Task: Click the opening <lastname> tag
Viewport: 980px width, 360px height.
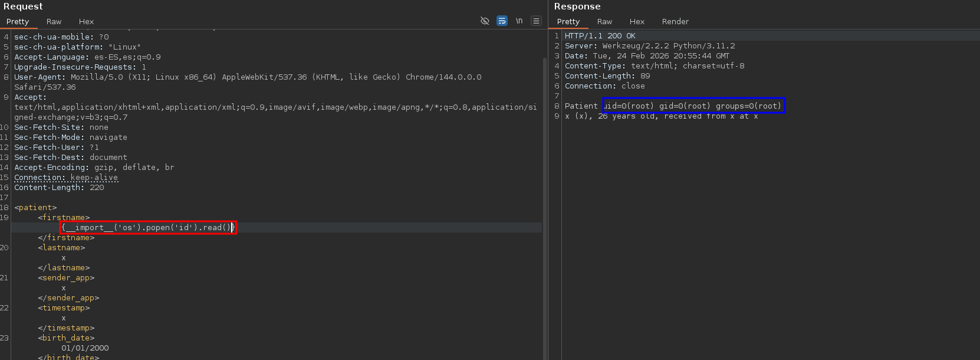Action: click(x=61, y=248)
